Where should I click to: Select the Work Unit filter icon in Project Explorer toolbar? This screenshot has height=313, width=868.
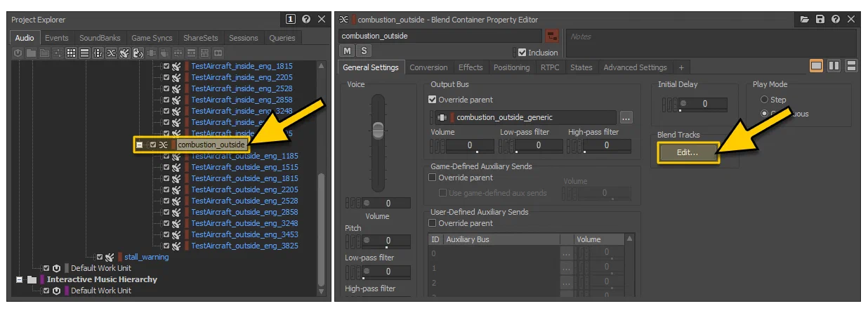18,53
